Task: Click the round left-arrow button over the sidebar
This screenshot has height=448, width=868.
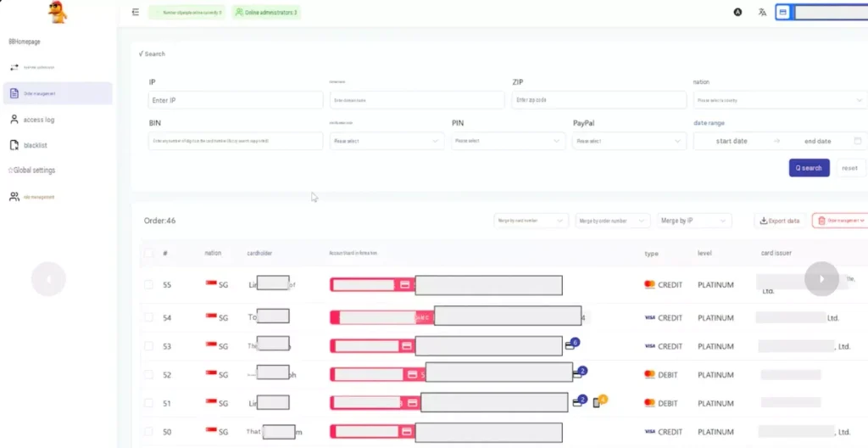Action: 48,279
